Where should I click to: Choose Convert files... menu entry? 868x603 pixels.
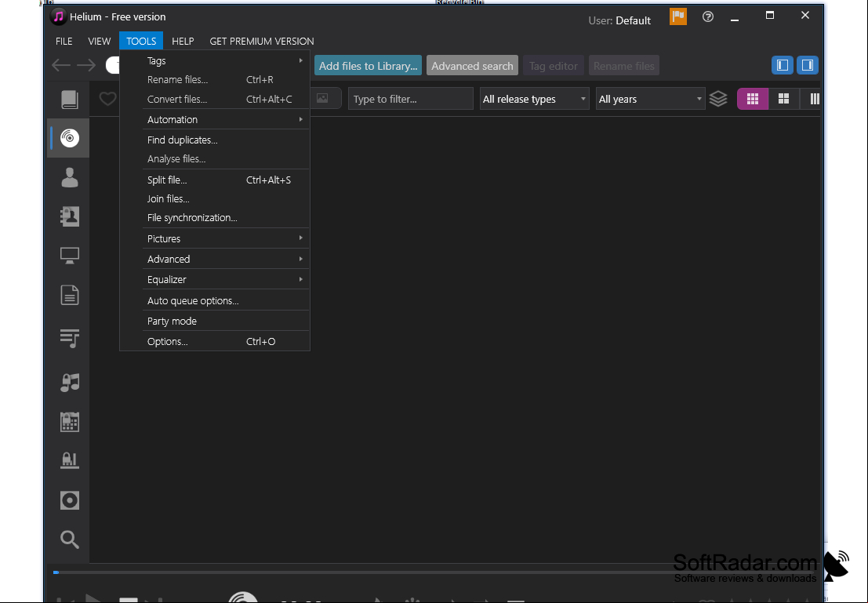click(215, 99)
